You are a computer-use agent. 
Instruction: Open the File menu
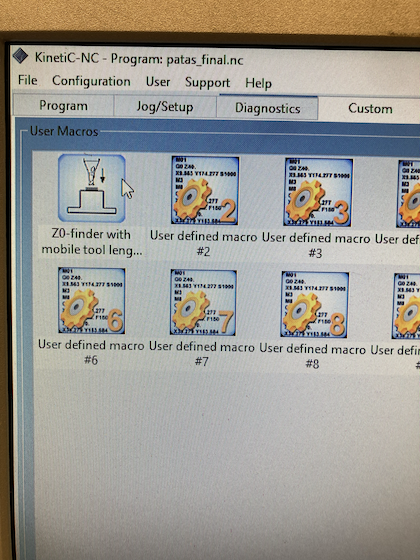(x=28, y=80)
